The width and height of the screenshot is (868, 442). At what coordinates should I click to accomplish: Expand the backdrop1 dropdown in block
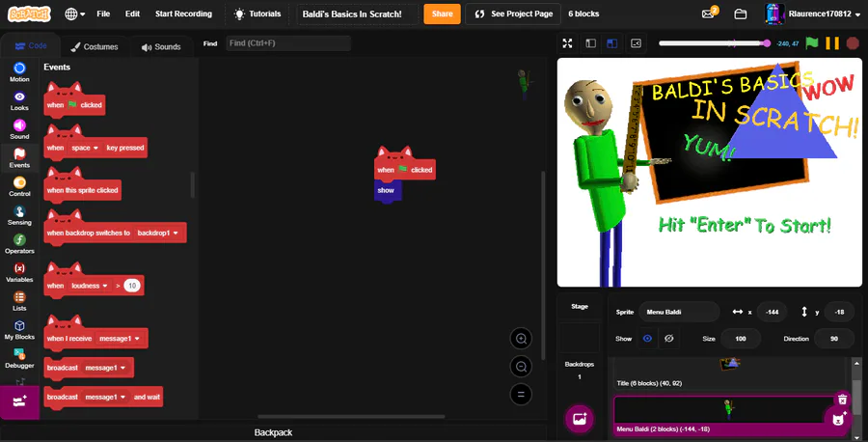pos(158,234)
